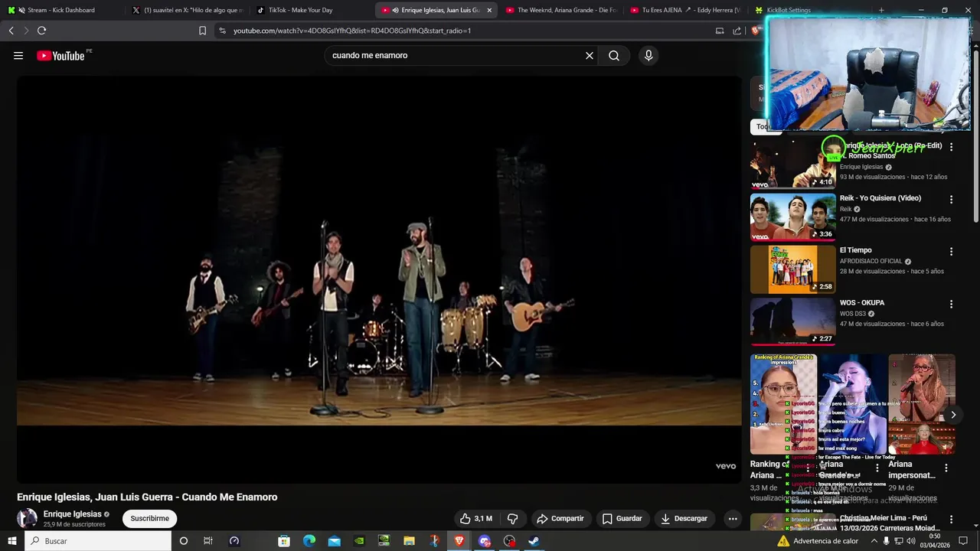Go back in browser history
This screenshot has height=551, width=980.
11,31
